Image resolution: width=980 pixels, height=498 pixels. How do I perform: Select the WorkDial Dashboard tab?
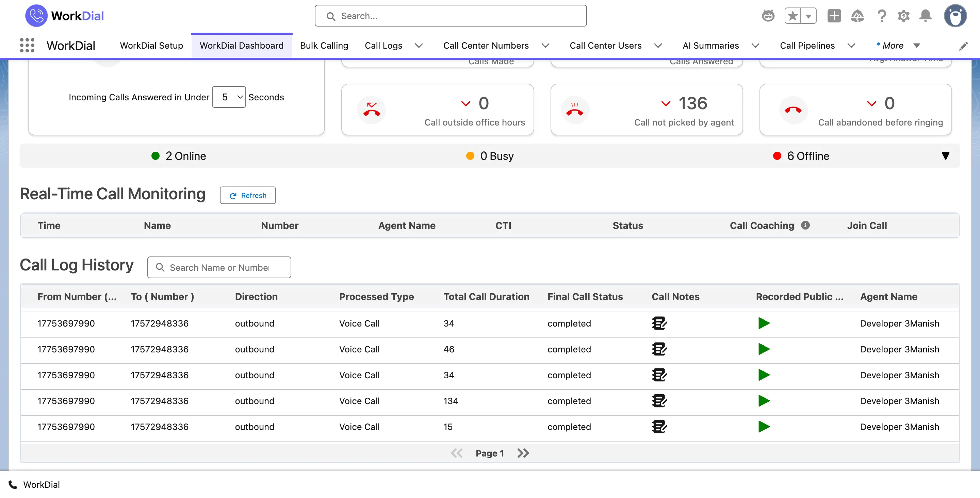coord(242,46)
